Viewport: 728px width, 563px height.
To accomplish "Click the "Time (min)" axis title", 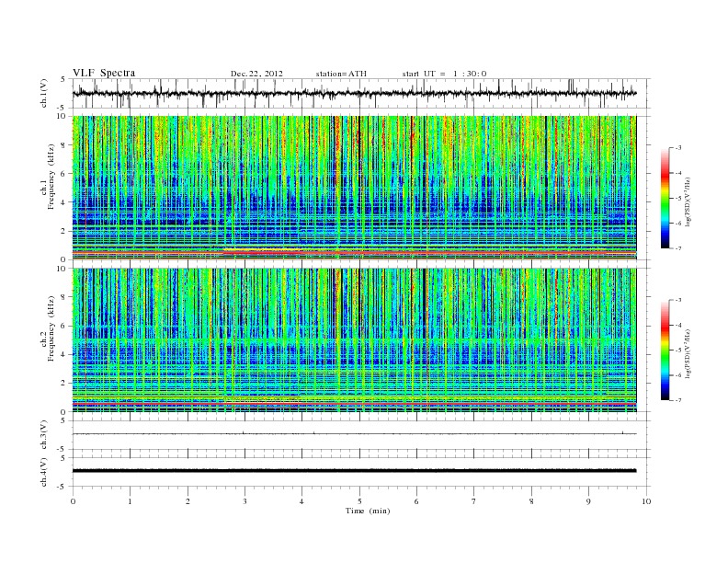I will tap(368, 511).
